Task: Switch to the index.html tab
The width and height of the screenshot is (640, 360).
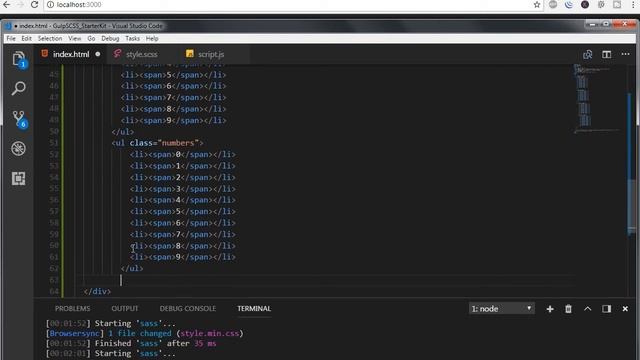Action: [x=71, y=54]
